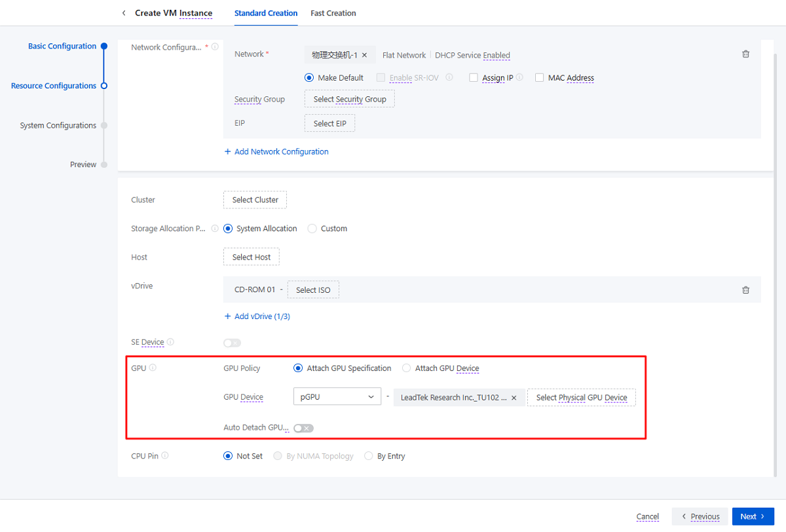786x532 pixels.
Task: Click the back arrow beside Create VM Instance
Action: tap(124, 13)
